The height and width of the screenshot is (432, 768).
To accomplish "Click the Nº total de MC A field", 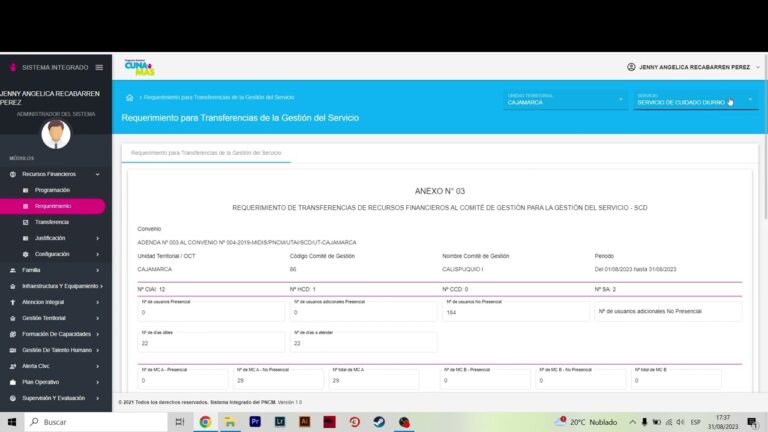I will point(374,378).
